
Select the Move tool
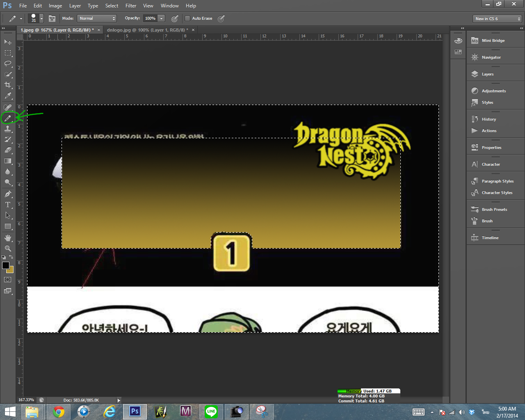[8, 42]
